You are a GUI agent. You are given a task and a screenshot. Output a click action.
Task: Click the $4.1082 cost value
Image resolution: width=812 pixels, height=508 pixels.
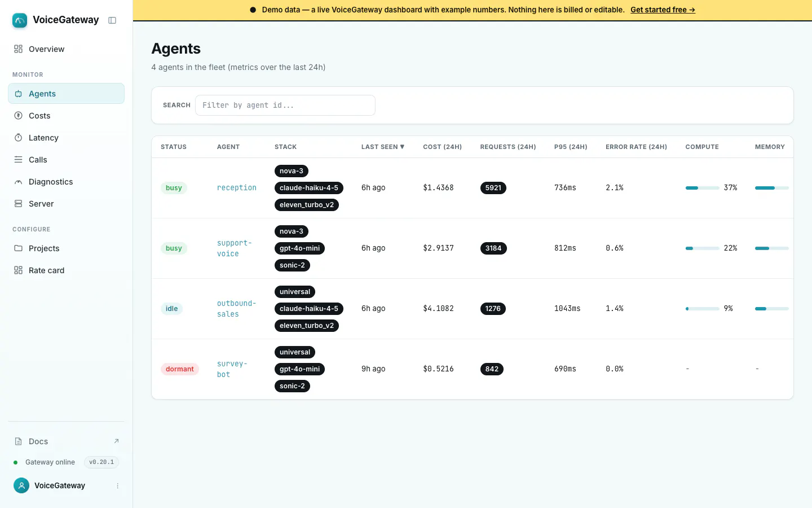coord(439,309)
